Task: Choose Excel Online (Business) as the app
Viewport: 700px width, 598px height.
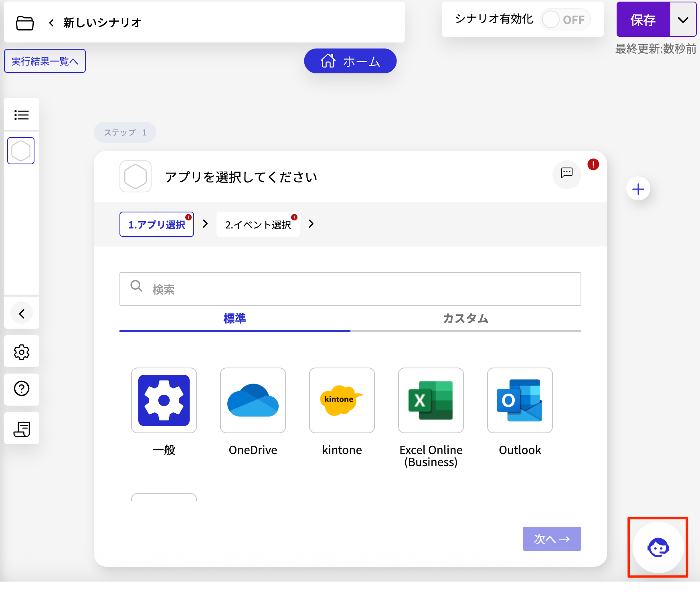Action: (431, 400)
